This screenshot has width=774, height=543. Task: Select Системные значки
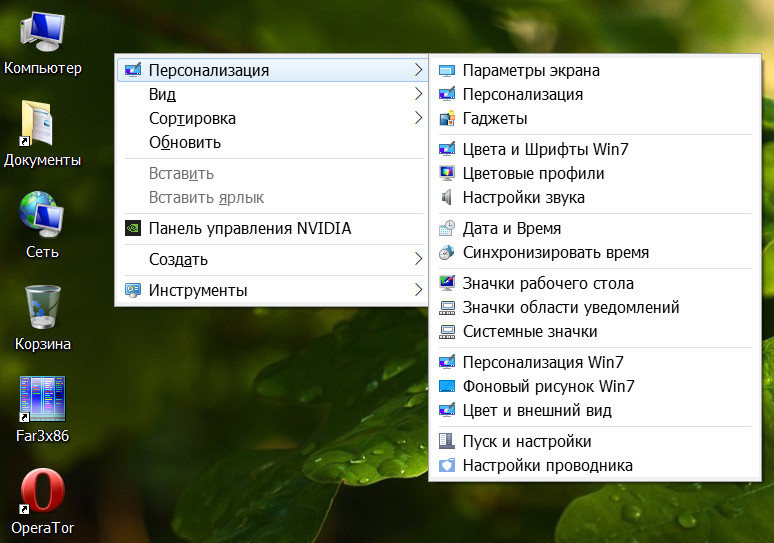pos(595,331)
